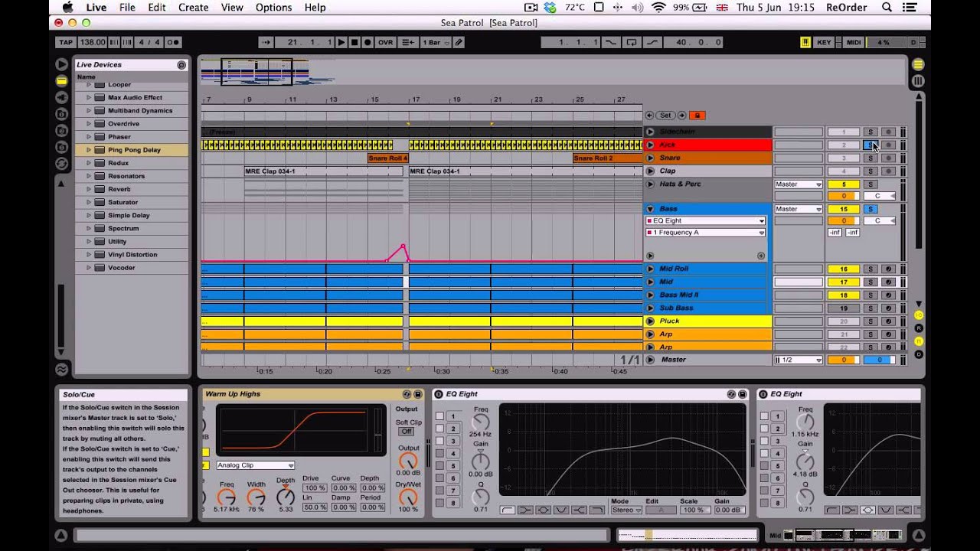980x551 pixels.
Task: Select Vinyl Distortion in the device list
Action: pyautogui.click(x=132, y=255)
